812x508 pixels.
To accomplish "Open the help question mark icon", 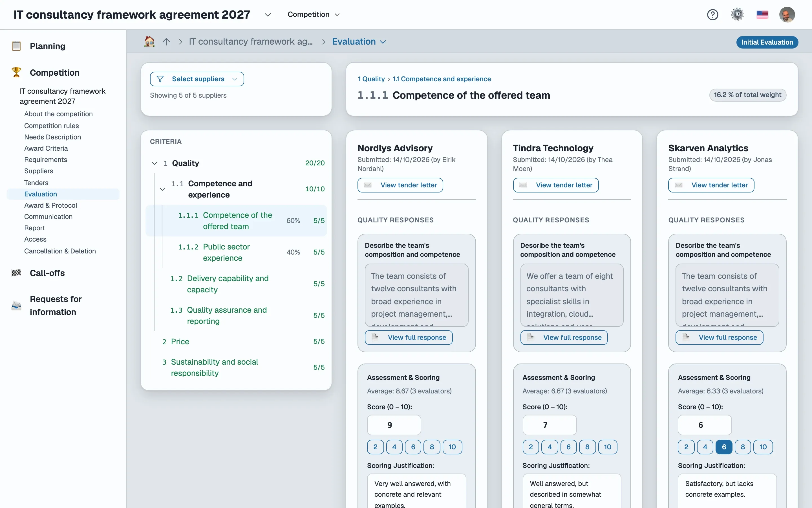I will click(712, 14).
